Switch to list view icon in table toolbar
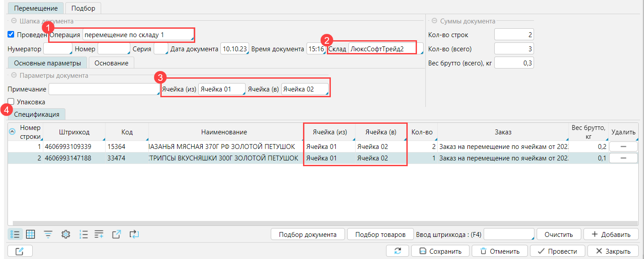This screenshot has height=259, width=644. (14, 234)
